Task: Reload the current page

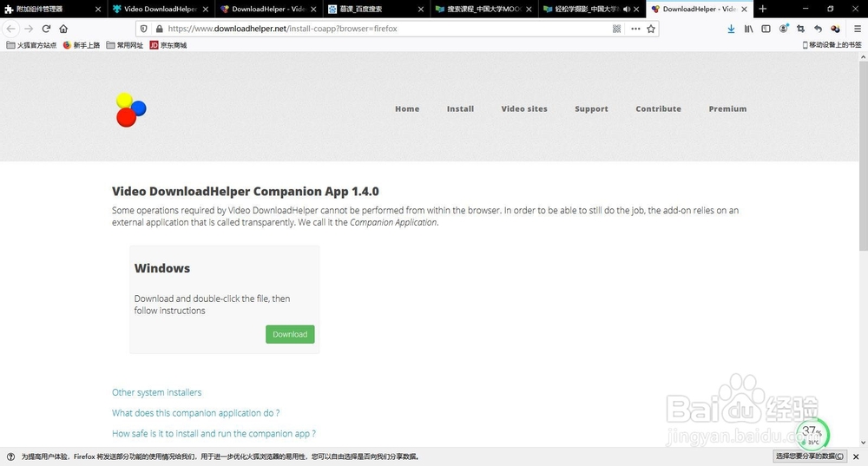Action: point(47,29)
